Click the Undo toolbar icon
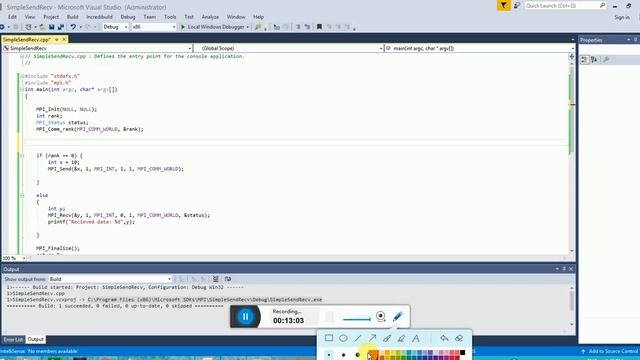This screenshot has width=640, height=360. click(73, 27)
